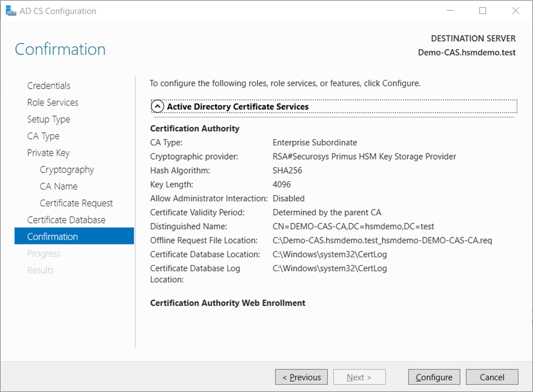Cancel the AD CS configuration wizard

click(x=492, y=377)
